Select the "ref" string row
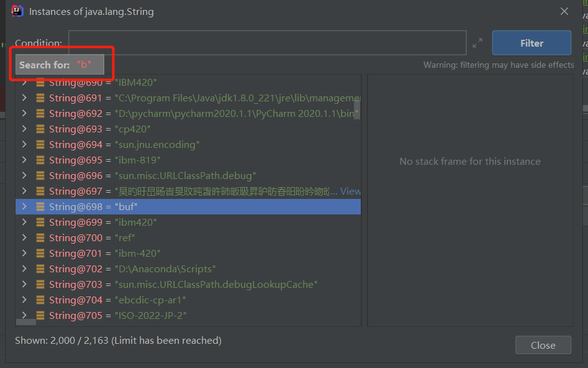The height and width of the screenshot is (368, 588). [x=188, y=237]
